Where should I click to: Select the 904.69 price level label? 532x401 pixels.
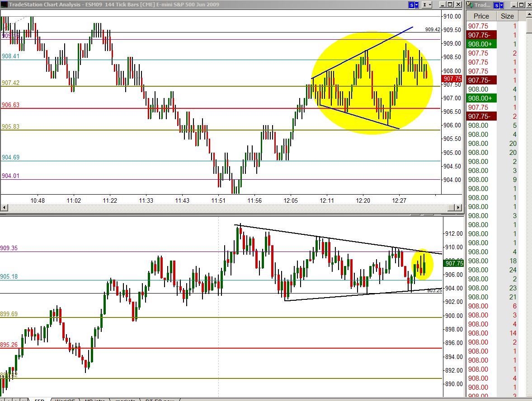(10, 157)
